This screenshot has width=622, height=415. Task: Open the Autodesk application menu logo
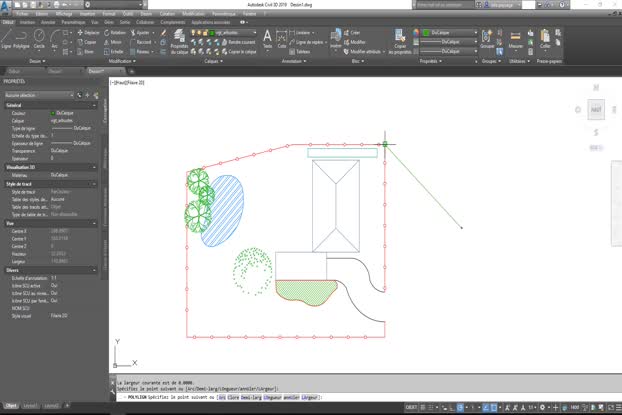(6, 6)
